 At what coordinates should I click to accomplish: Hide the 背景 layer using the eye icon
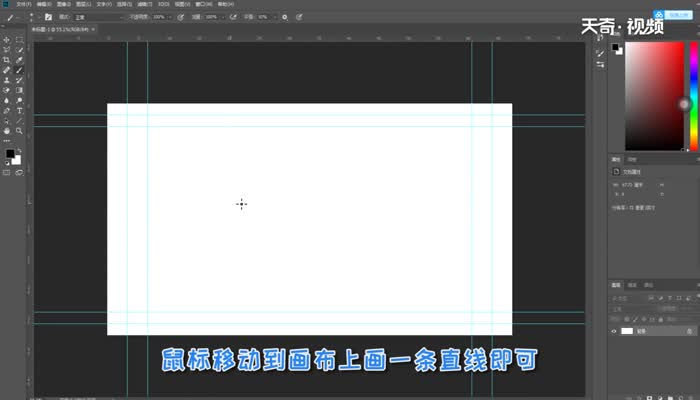pyautogui.click(x=614, y=331)
